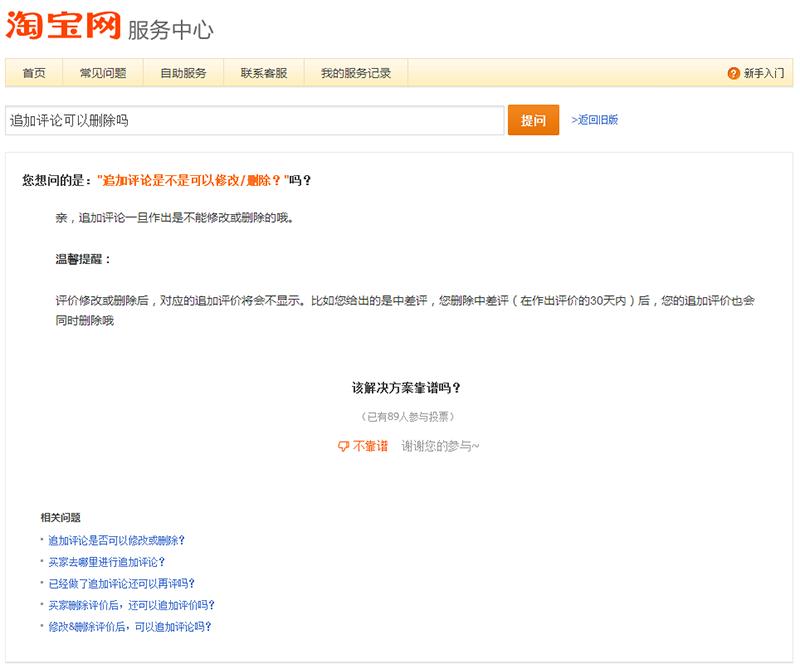Click the thumbs-down icon next to 不靠谱
Screen dimensions: 800x669
pyautogui.click(x=343, y=446)
